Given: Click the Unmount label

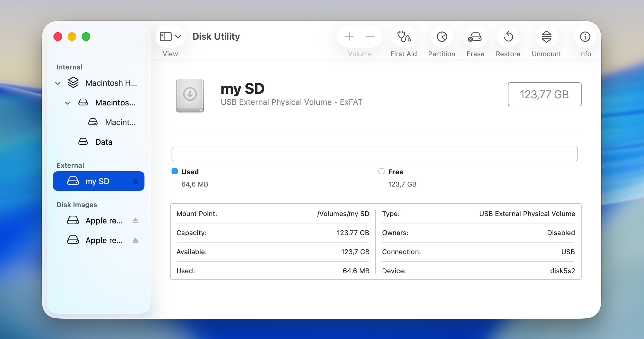Looking at the screenshot, I should [x=546, y=54].
